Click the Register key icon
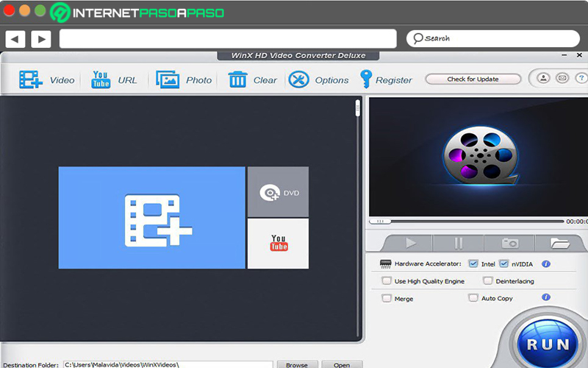The height and width of the screenshot is (368, 588). [x=365, y=79]
